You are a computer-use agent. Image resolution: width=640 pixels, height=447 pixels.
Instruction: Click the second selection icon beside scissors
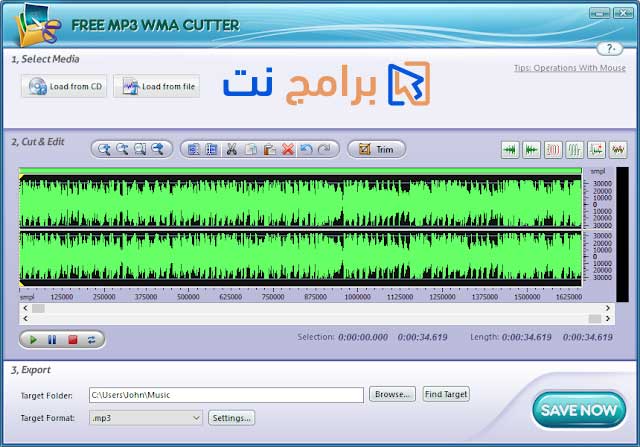pos(211,149)
